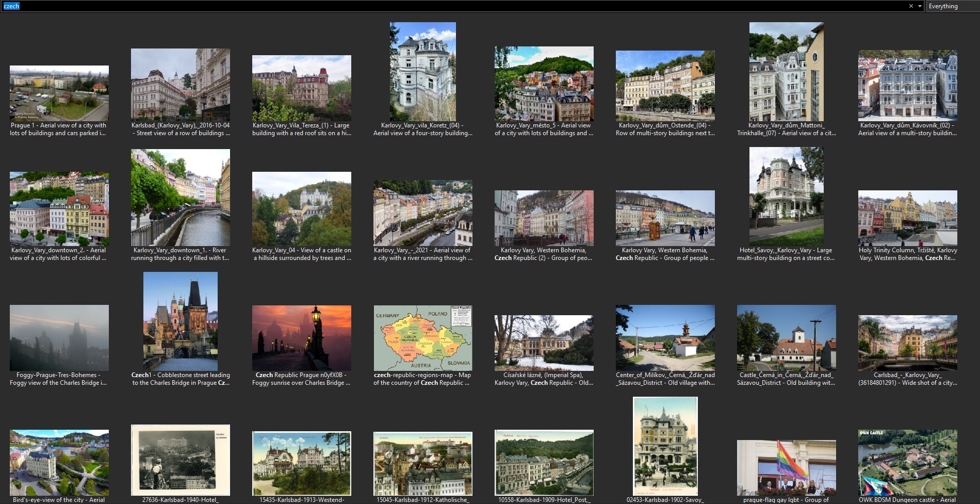Click the 15435-Karlsbad-1913-Westend postcard thumbnail
Screen dimensions: 980x504
click(x=302, y=463)
